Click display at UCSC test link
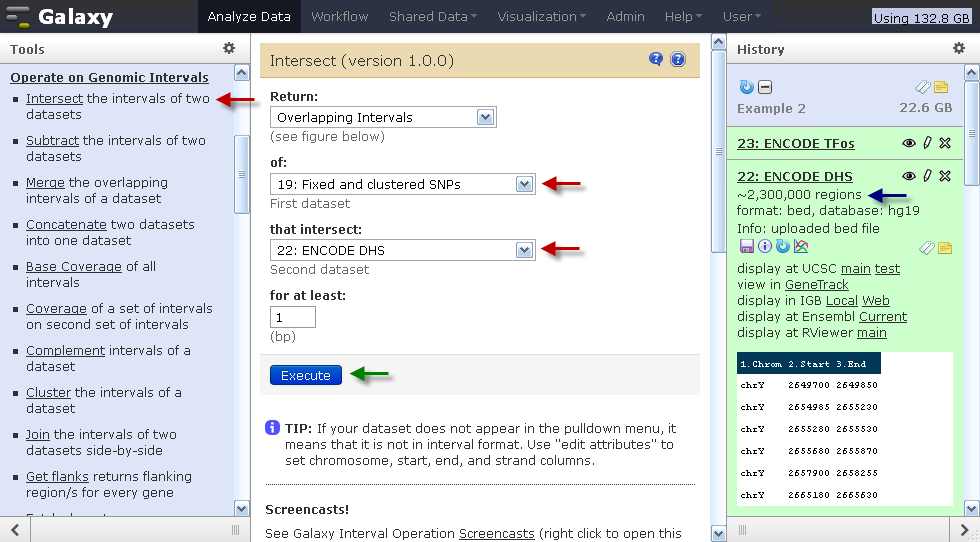 (x=888, y=269)
